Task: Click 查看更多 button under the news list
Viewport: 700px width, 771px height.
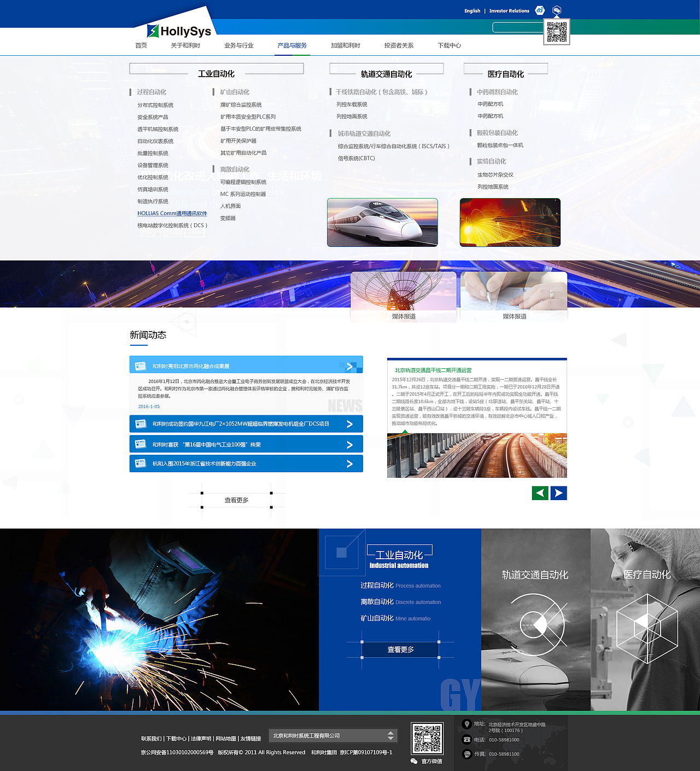Action: click(x=236, y=500)
